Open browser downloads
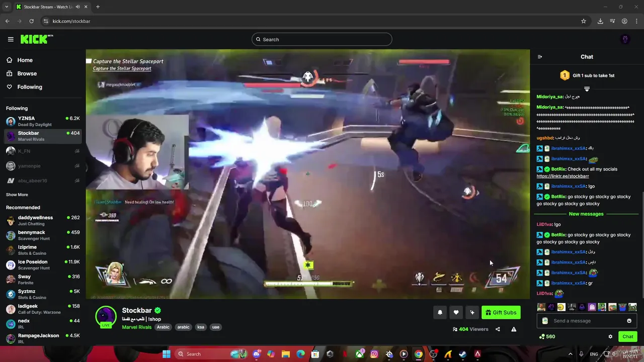This screenshot has width=644, height=362. tap(600, 21)
